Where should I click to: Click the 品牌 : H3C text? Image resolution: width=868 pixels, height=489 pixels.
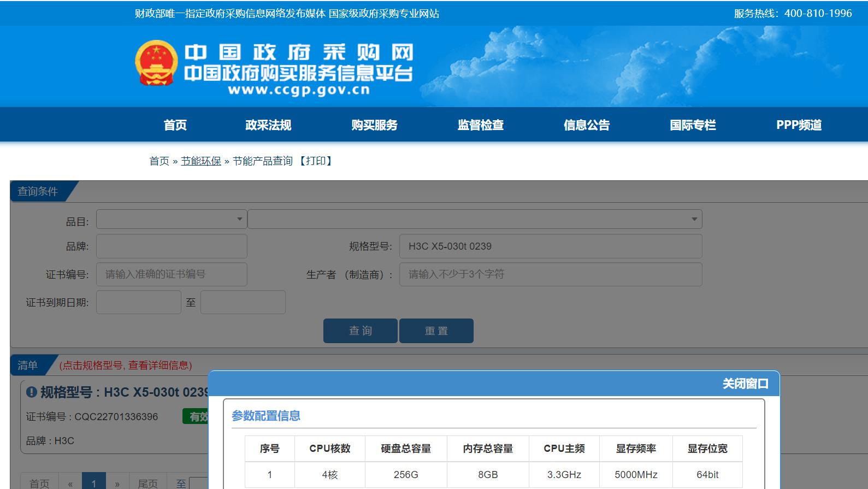point(50,441)
